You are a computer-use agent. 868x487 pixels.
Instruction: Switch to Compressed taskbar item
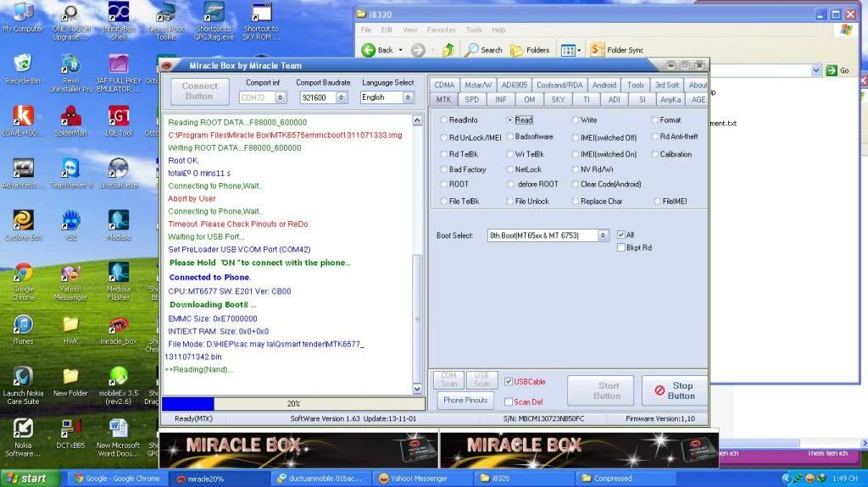pyautogui.click(x=626, y=479)
